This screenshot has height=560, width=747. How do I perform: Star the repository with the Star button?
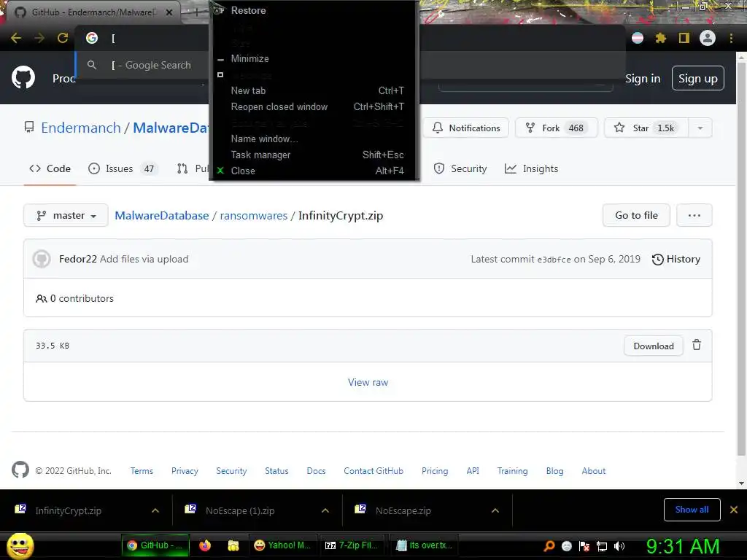[x=646, y=128]
